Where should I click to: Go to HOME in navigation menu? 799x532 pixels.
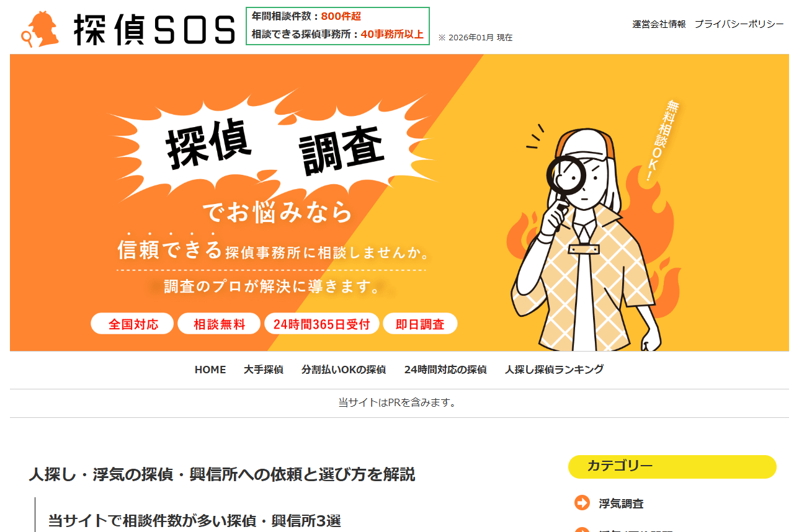coord(210,370)
